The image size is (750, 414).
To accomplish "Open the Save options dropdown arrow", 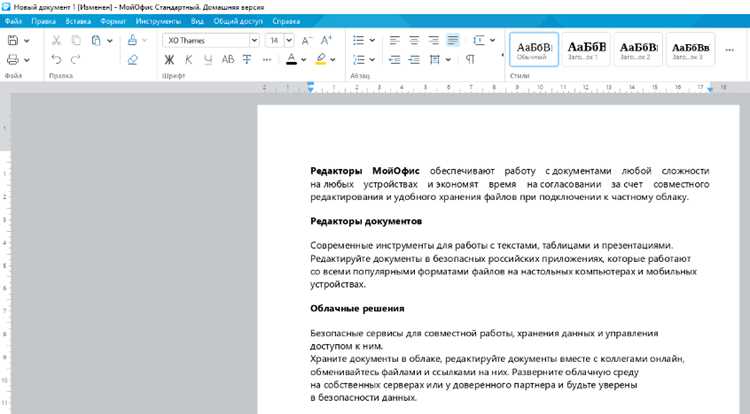I will point(27,41).
